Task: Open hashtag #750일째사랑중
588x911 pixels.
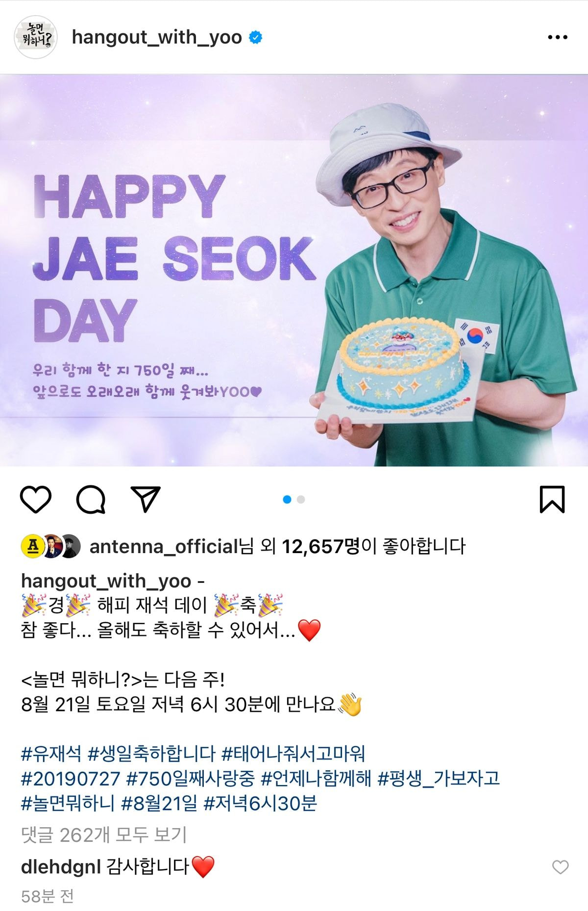Action: 191,778
